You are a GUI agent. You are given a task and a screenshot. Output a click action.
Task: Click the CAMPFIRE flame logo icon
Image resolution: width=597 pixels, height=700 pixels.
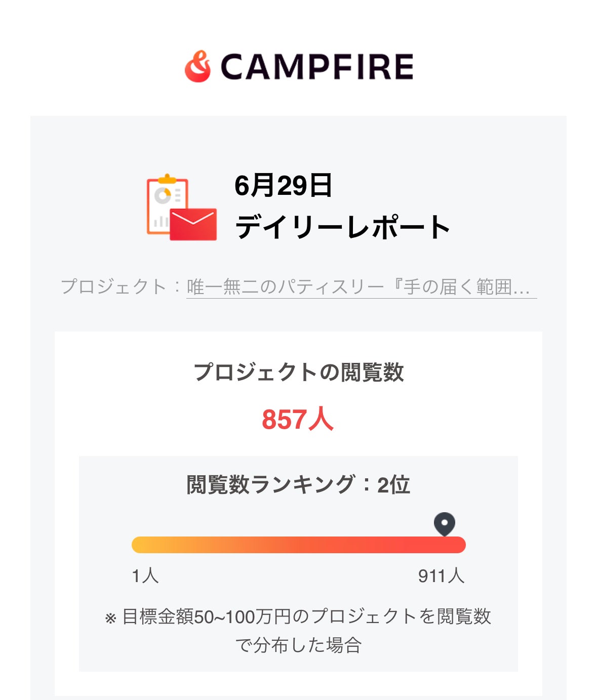click(x=197, y=66)
